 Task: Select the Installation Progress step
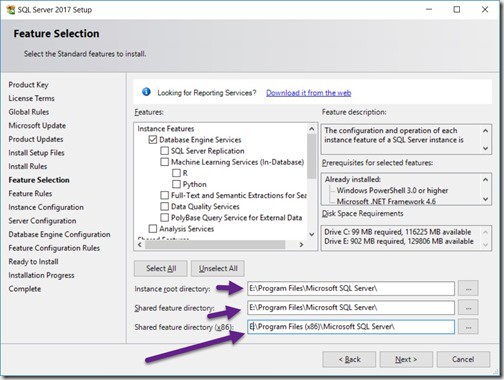click(41, 275)
